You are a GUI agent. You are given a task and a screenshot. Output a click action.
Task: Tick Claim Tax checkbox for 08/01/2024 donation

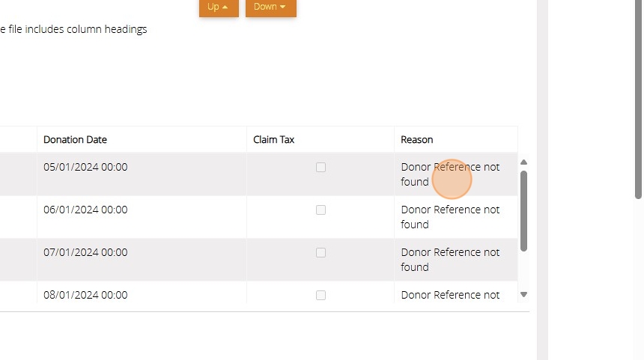point(321,296)
